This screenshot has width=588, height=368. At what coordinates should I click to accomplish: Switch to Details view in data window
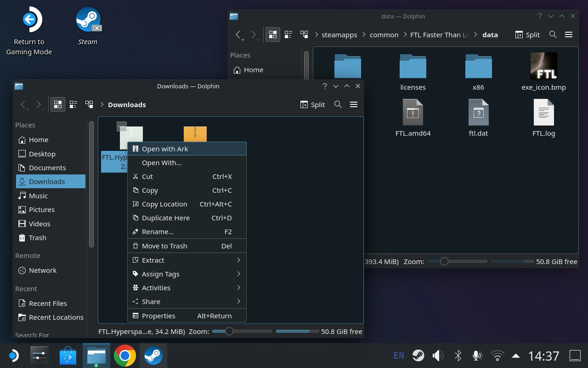304,34
